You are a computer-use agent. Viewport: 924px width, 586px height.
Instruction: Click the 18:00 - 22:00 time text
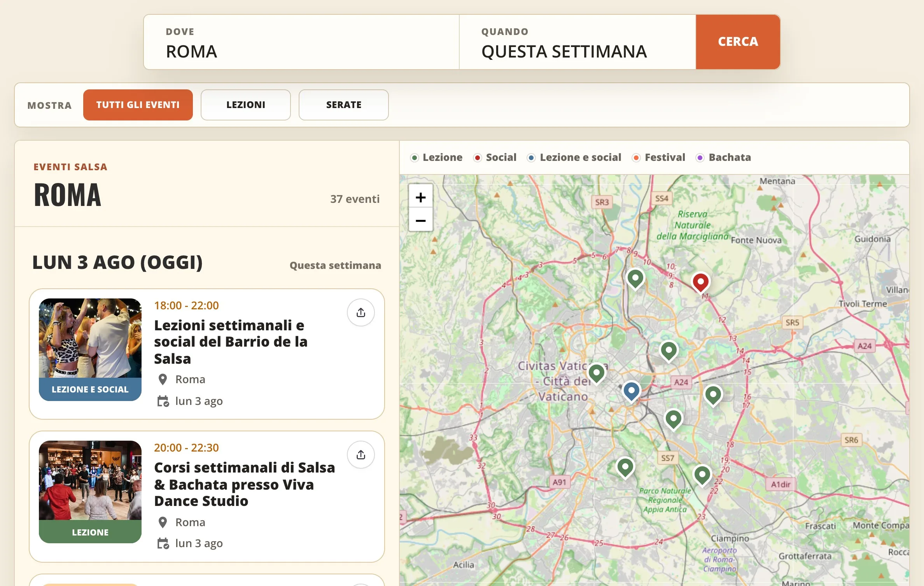pos(186,305)
